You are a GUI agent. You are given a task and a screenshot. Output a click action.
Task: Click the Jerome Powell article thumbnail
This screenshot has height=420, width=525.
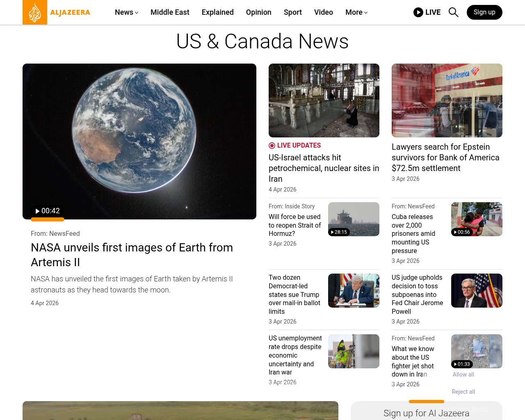pyautogui.click(x=477, y=290)
